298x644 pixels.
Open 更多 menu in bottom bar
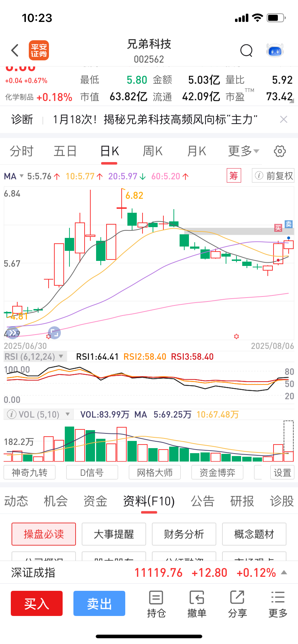[278, 604]
